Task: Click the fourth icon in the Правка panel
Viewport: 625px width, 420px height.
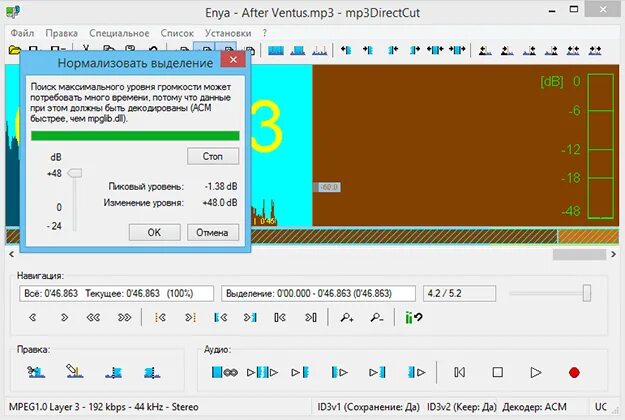Action: 152,373
